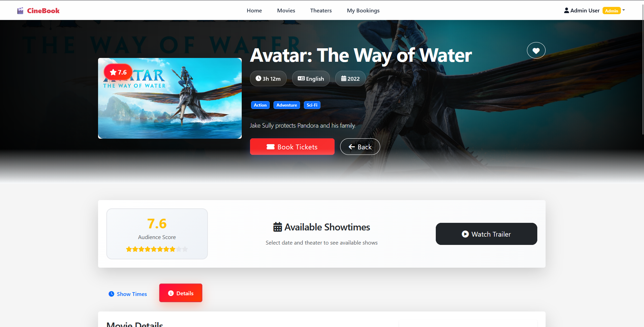The image size is (644, 327).
Task: Click the Avatar movie poster thumbnail
Action: click(170, 98)
